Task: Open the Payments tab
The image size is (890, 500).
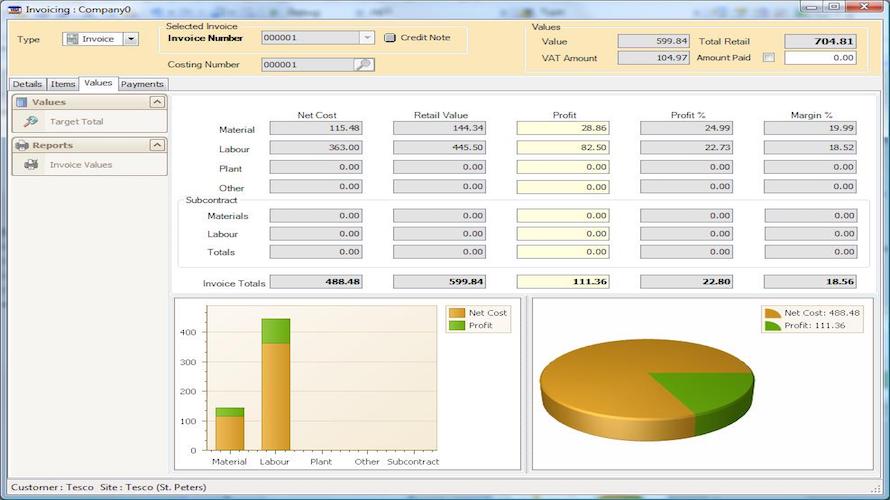Action: 142,84
